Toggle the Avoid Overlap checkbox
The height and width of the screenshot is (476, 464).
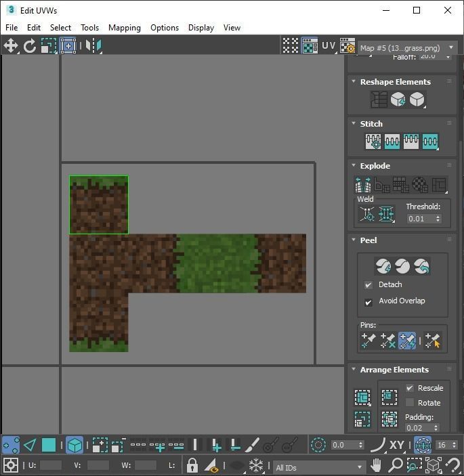[368, 303]
